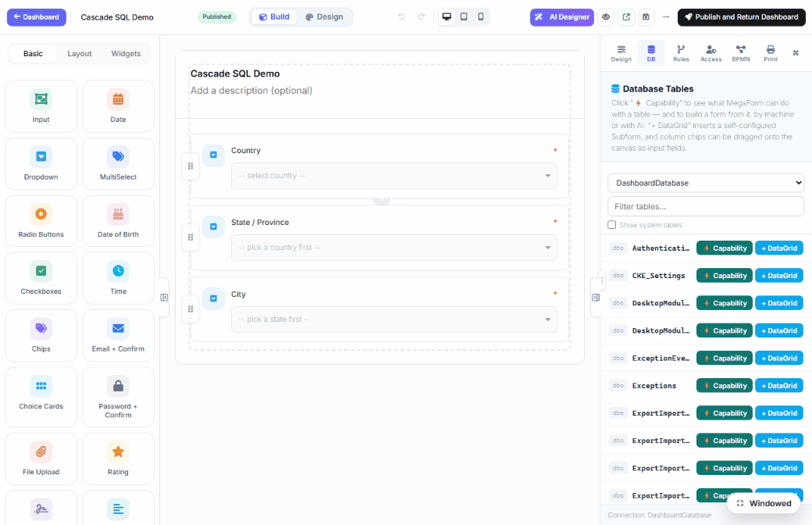Click the Cascade SQL Demo form title
Screen dimensions: 812x525
click(x=235, y=73)
